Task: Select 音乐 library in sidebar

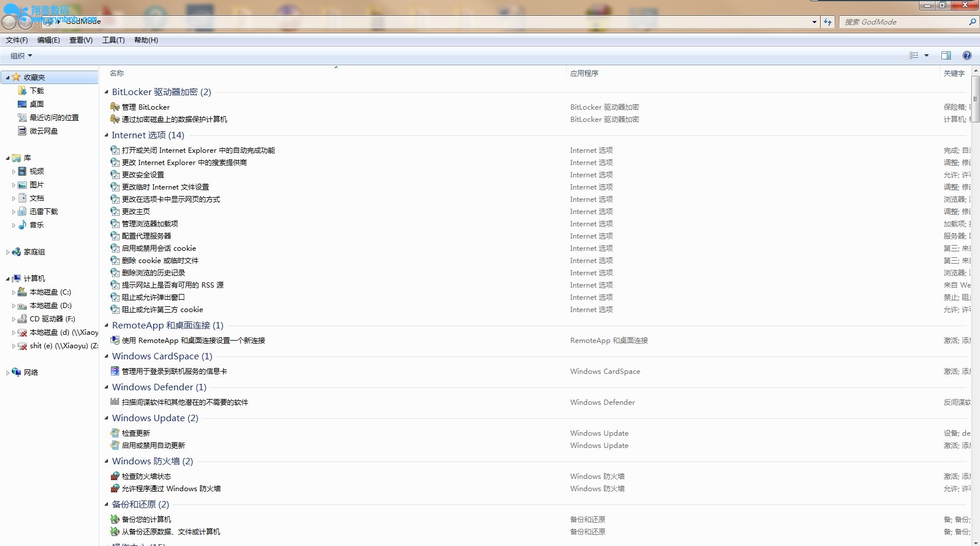Action: tap(37, 225)
